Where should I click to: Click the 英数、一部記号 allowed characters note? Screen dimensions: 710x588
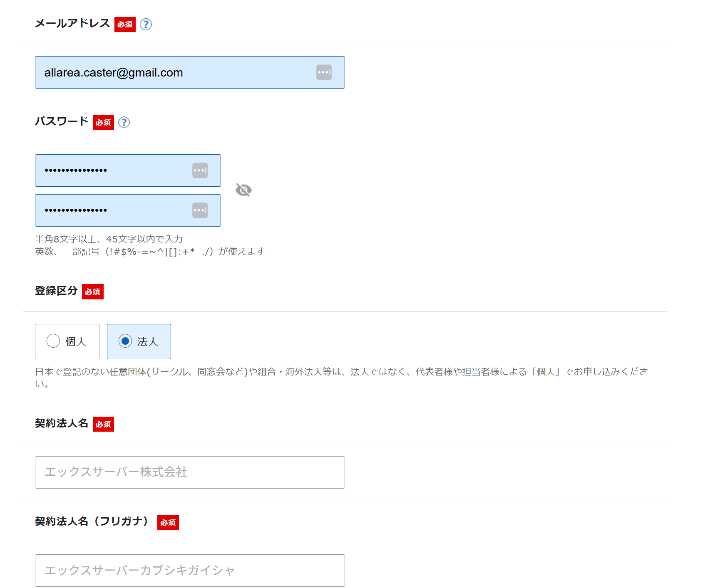point(150,252)
